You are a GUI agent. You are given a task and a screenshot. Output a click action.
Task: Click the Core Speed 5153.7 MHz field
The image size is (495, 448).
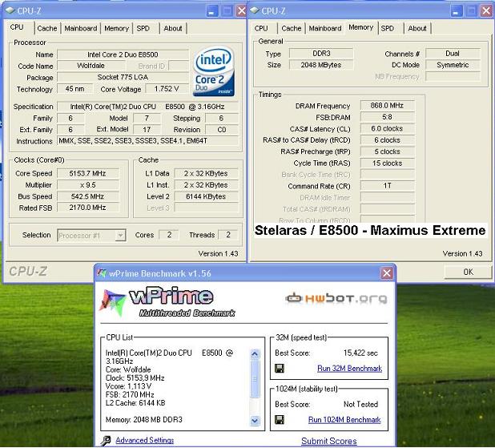point(88,173)
